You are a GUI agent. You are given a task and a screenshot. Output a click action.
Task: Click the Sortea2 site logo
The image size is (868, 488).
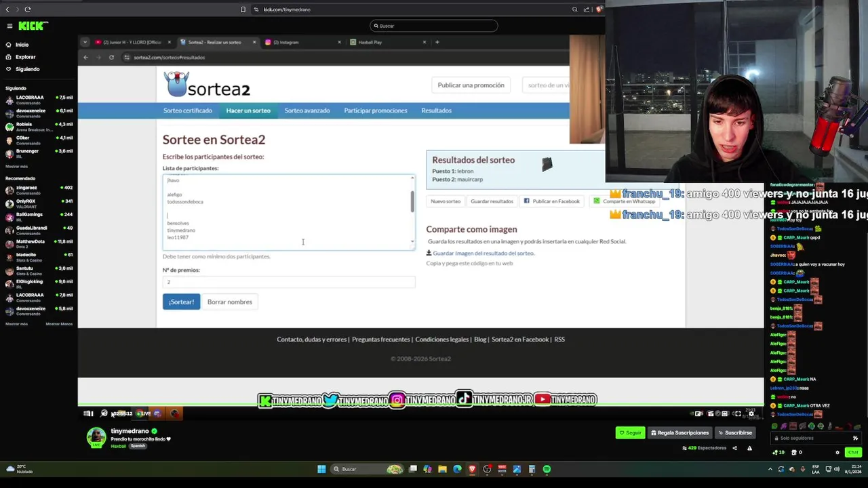[x=208, y=85]
